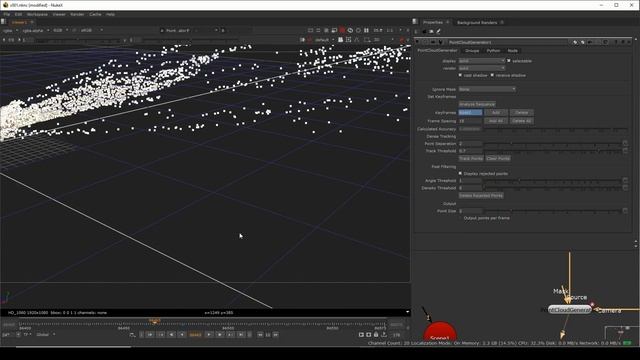Image resolution: width=640 pixels, height=360 pixels.
Task: Click the help question mark icon on node panel
Action: [x=616, y=42]
